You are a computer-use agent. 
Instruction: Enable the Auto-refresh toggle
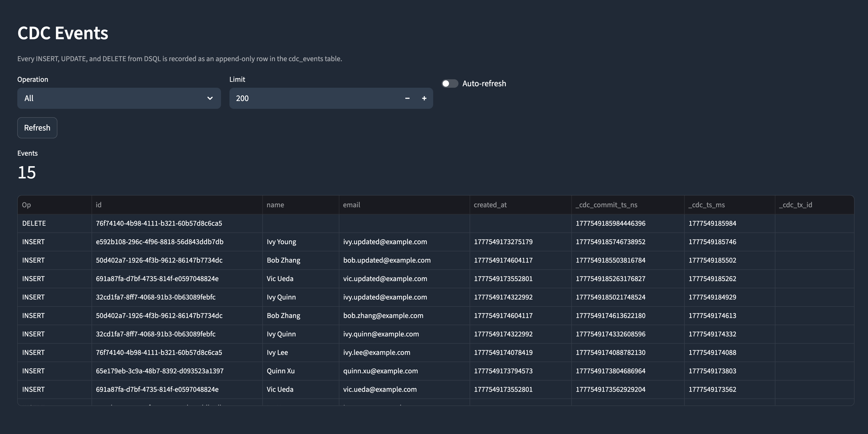pos(450,84)
